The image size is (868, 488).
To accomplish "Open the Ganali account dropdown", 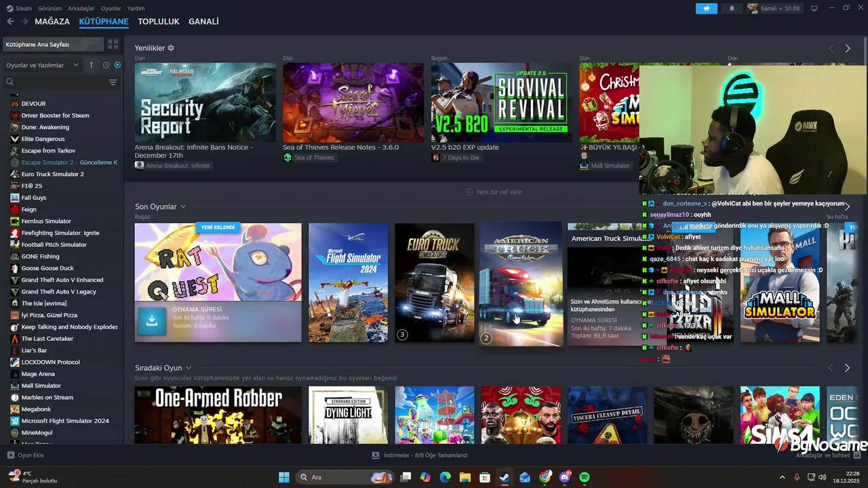I will [x=774, y=8].
